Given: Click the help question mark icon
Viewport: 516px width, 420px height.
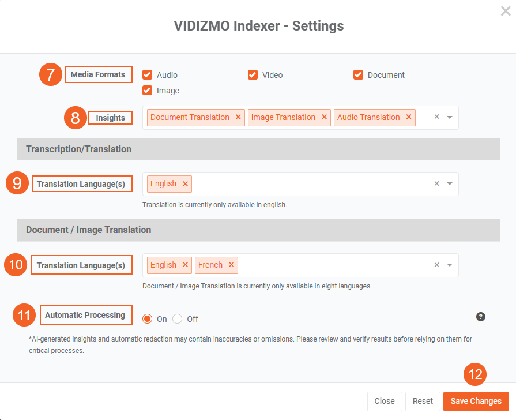Looking at the screenshot, I should (481, 316).
